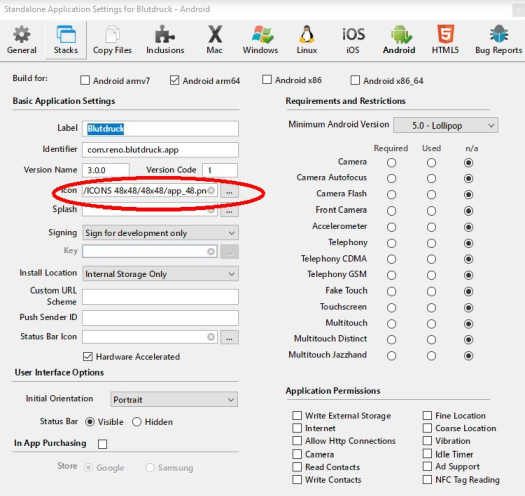
Task: Open the Signing dropdown
Action: (x=160, y=233)
